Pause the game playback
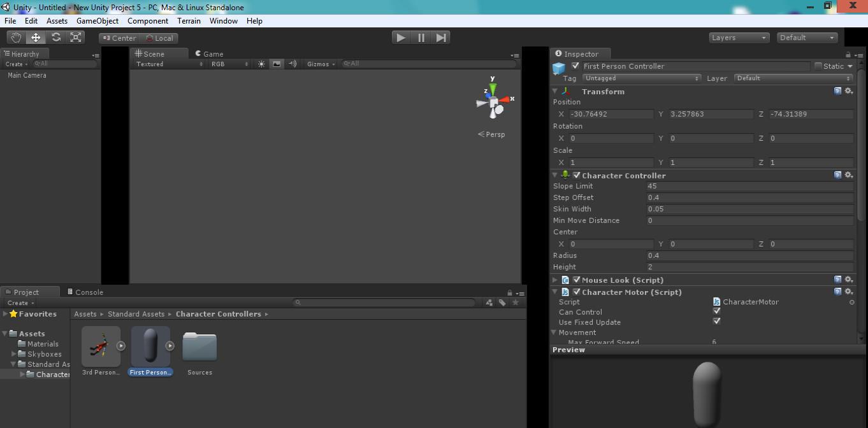The height and width of the screenshot is (428, 868). point(421,38)
